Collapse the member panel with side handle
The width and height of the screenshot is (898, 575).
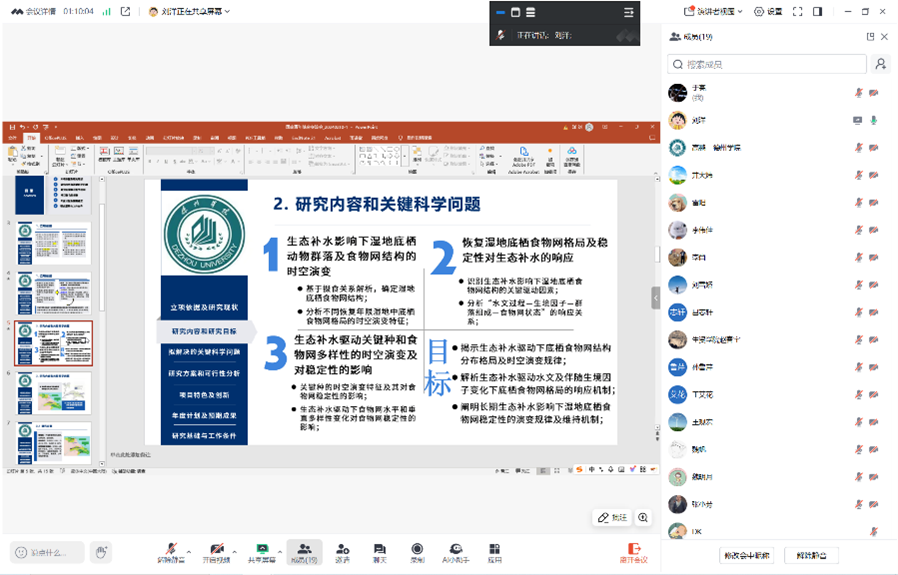pyautogui.click(x=656, y=297)
